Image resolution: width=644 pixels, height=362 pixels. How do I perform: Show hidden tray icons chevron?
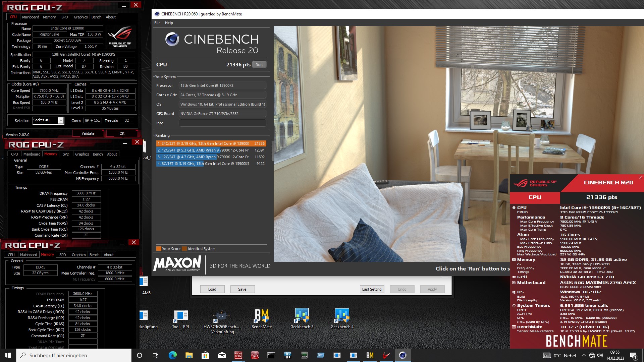click(584, 355)
